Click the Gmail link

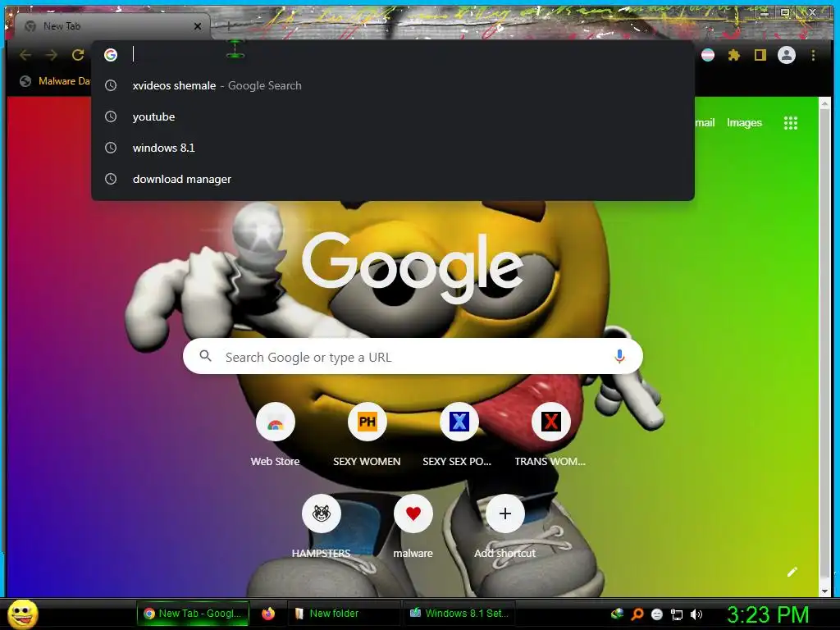tap(705, 123)
